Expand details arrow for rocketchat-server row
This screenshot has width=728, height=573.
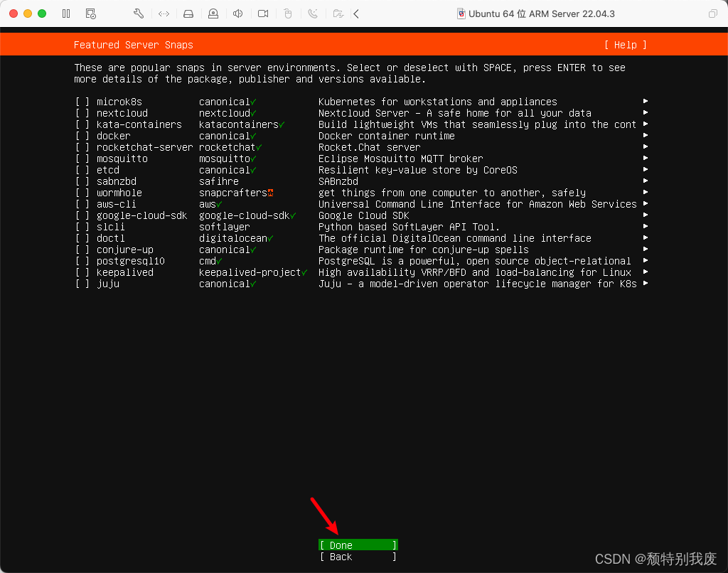tap(646, 146)
